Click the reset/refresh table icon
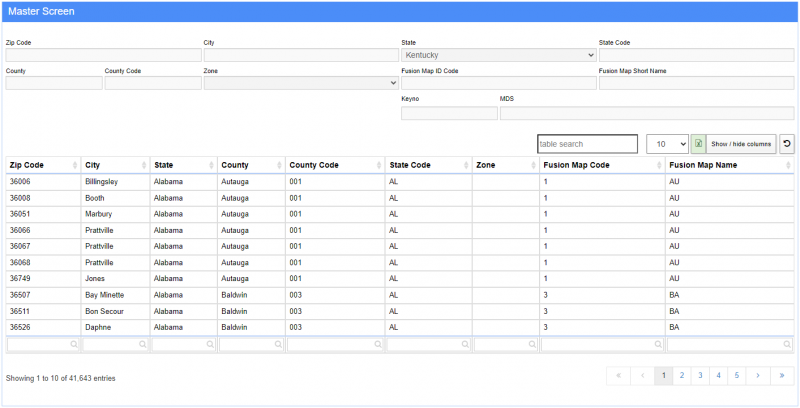Image resolution: width=800 pixels, height=408 pixels. 787,144
